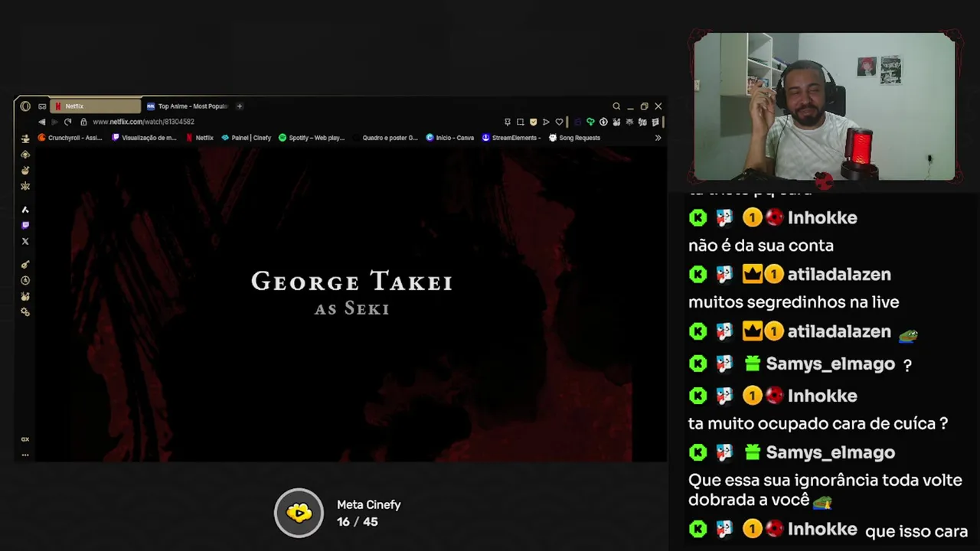
Task: Switch to the Top Anime – Most Popular tab
Action: tap(188, 106)
